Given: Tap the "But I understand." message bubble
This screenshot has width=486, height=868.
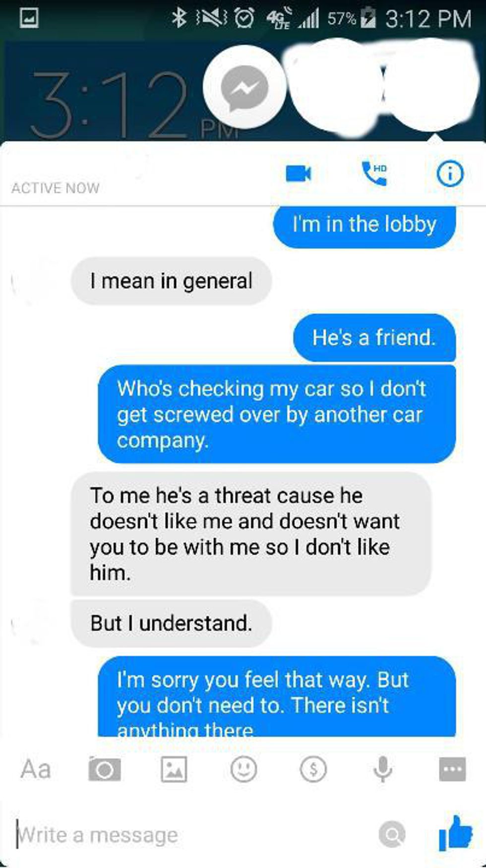Looking at the screenshot, I should pyautogui.click(x=171, y=623).
